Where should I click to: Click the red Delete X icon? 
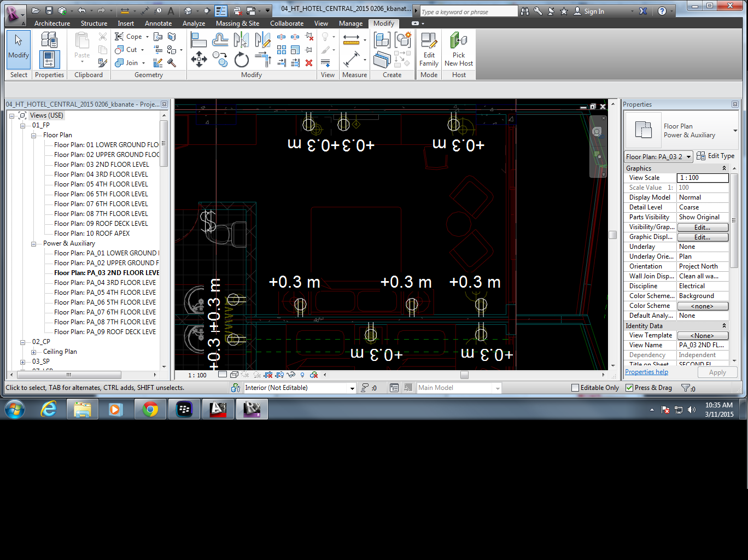[x=309, y=63]
